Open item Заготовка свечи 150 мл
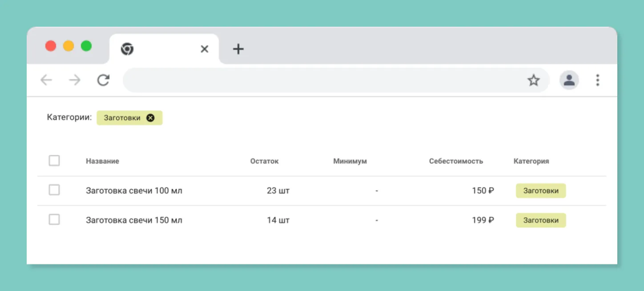This screenshot has height=291, width=644. pyautogui.click(x=134, y=220)
